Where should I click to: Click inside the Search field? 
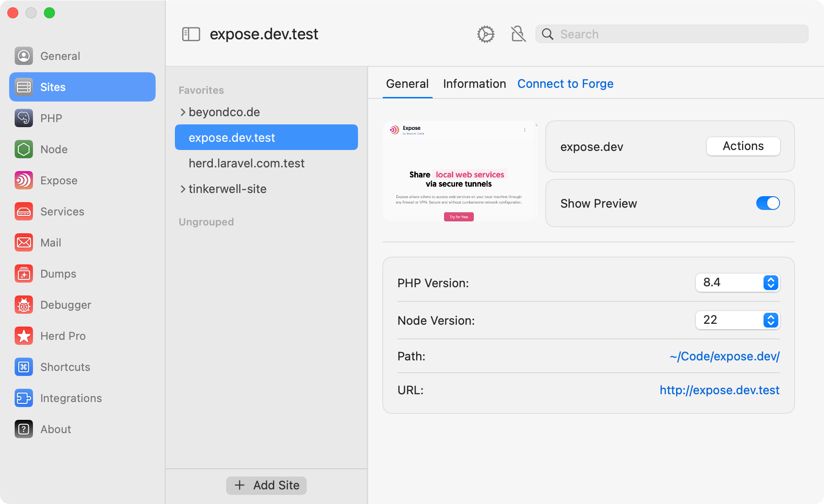point(672,34)
